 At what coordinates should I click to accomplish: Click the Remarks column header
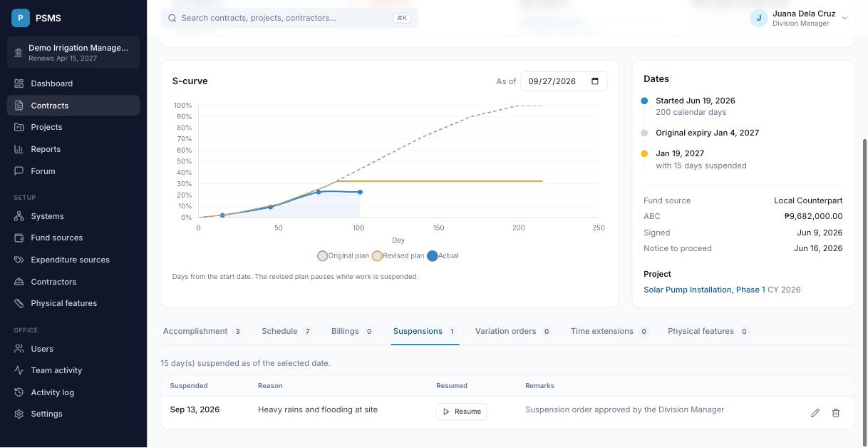539,386
